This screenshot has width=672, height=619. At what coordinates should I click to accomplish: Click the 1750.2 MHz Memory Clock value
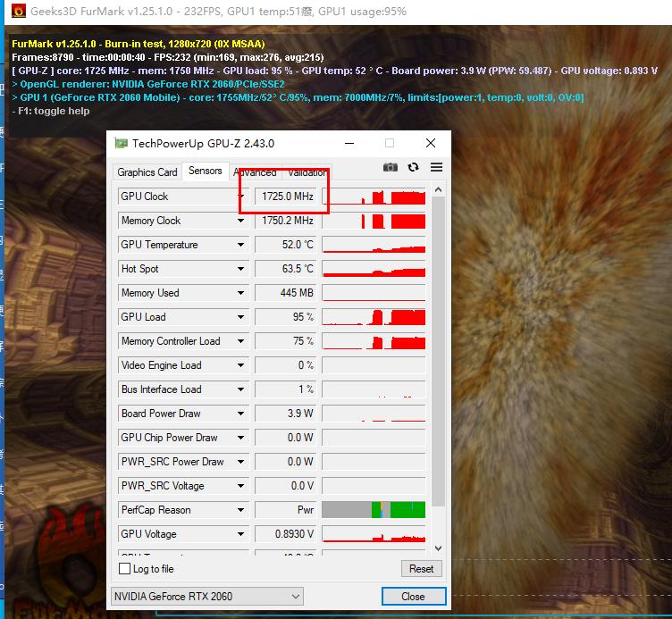(x=285, y=221)
